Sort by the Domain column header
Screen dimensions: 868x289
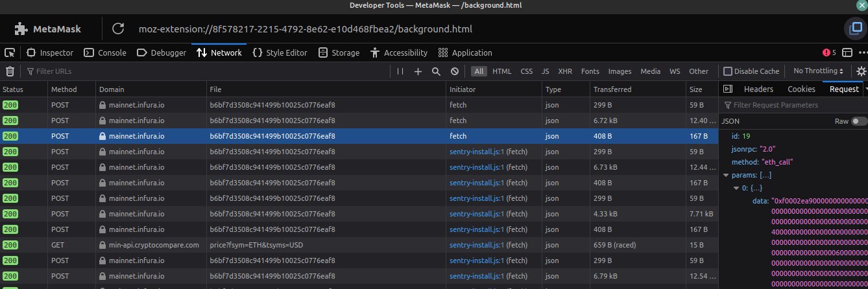click(151, 89)
